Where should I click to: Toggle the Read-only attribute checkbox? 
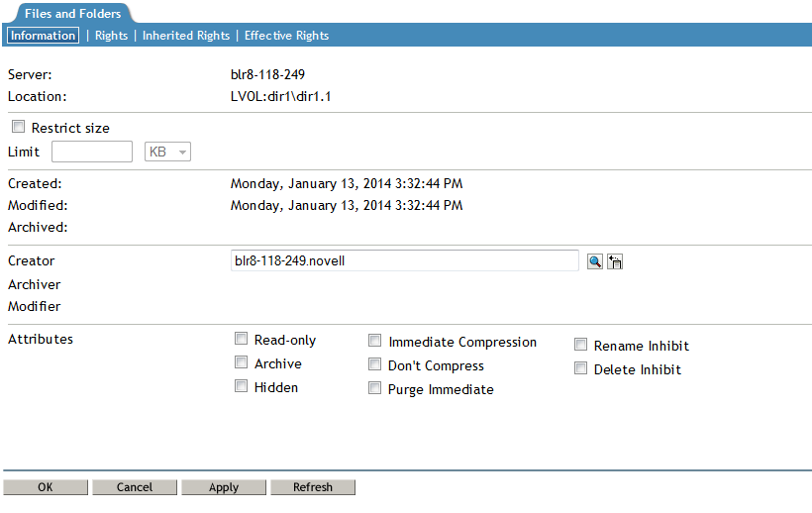click(241, 339)
